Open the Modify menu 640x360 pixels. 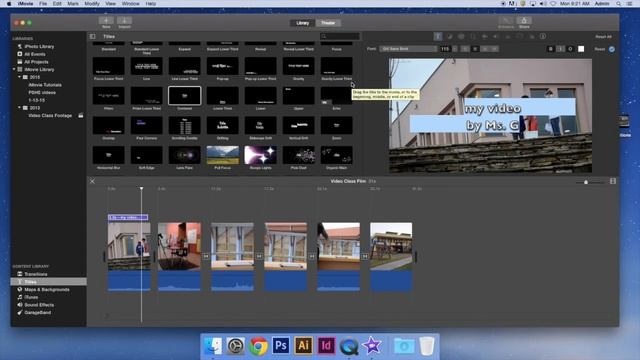coord(92,3)
